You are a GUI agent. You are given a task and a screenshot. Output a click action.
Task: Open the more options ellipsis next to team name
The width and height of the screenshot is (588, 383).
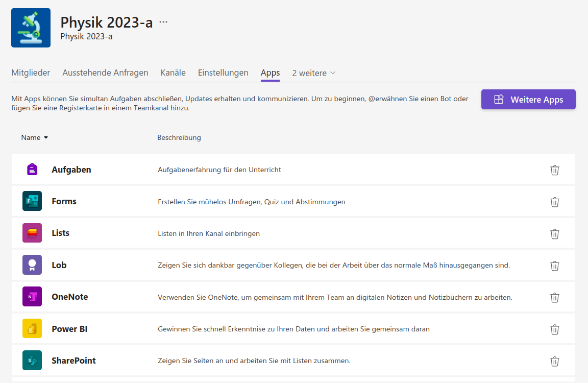[x=163, y=22]
